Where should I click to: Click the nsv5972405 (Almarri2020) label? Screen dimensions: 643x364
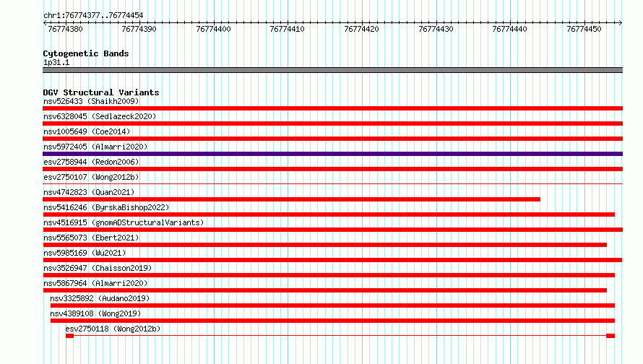95,147
